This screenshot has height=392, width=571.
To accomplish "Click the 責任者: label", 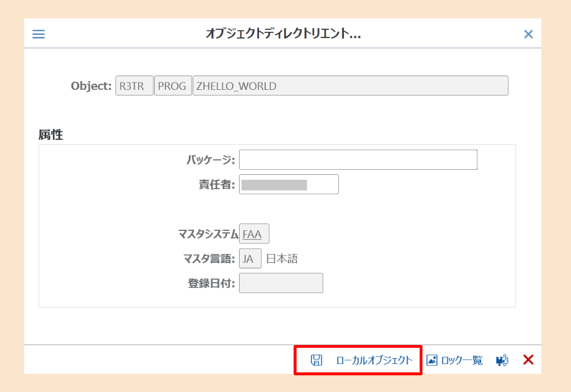I will [217, 184].
